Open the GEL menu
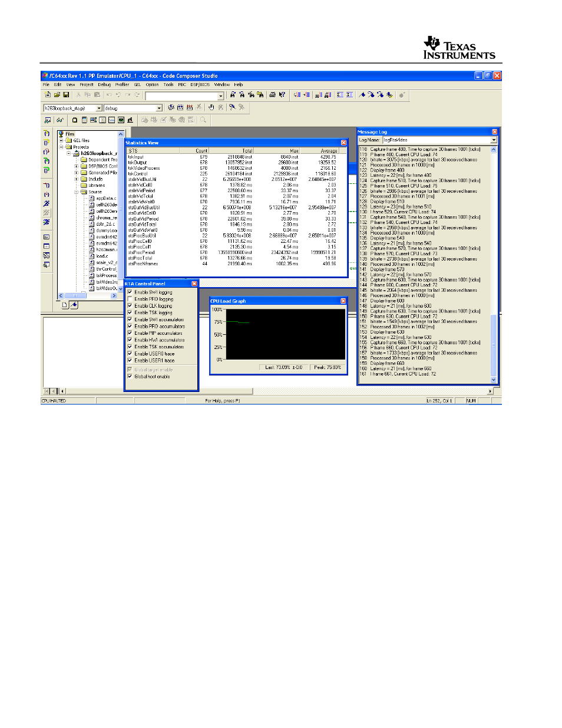The width and height of the screenshot is (562, 728). (137, 84)
